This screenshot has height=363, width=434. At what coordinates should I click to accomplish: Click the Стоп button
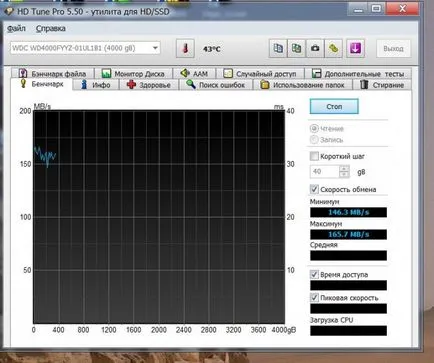[334, 107]
